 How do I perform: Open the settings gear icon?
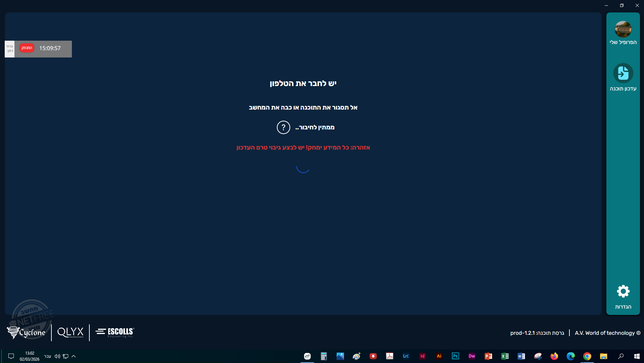click(623, 291)
